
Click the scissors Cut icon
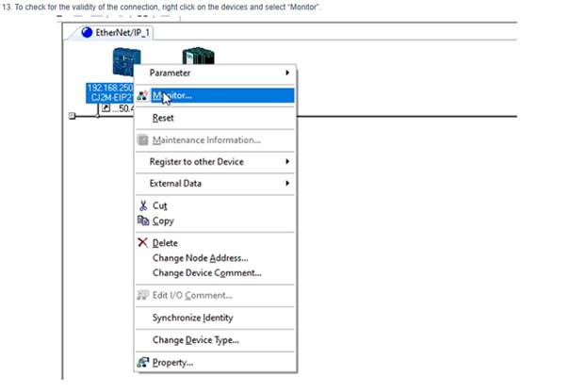click(x=143, y=205)
